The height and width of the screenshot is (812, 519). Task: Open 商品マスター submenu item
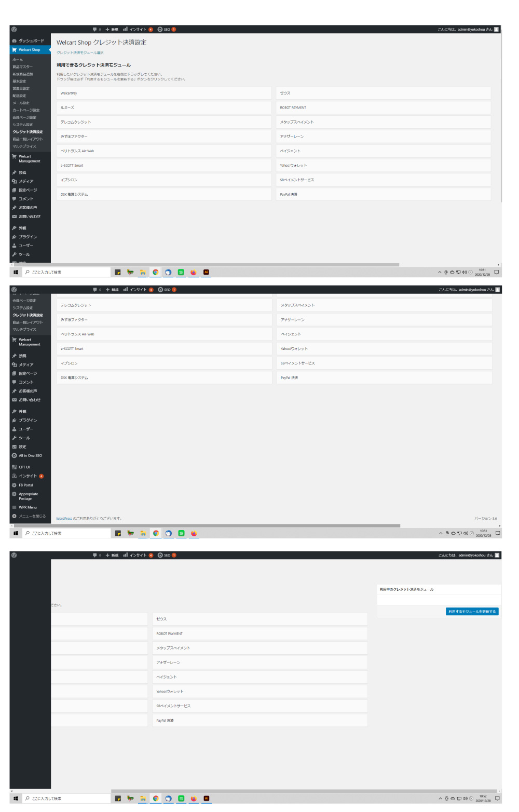[x=22, y=67]
